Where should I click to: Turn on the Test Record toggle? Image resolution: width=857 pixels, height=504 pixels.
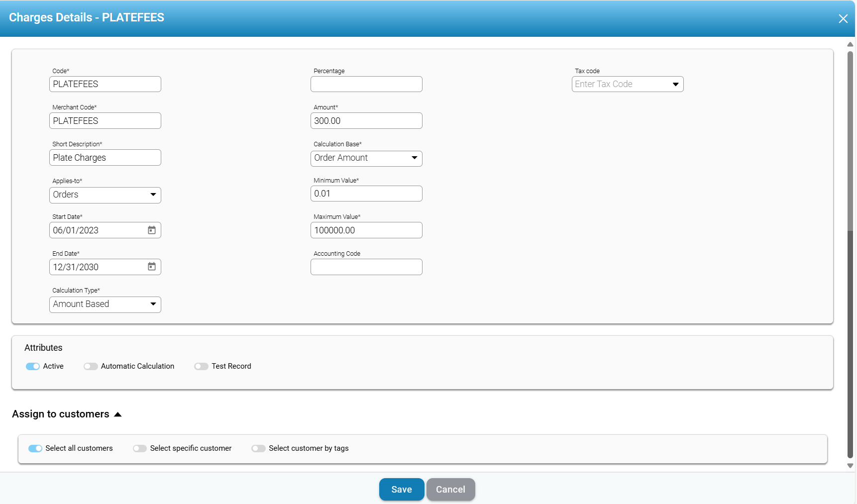(201, 367)
